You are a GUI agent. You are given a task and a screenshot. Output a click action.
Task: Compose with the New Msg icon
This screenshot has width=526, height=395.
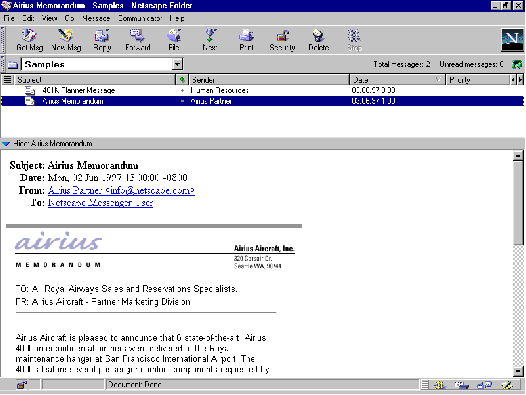(x=66, y=40)
